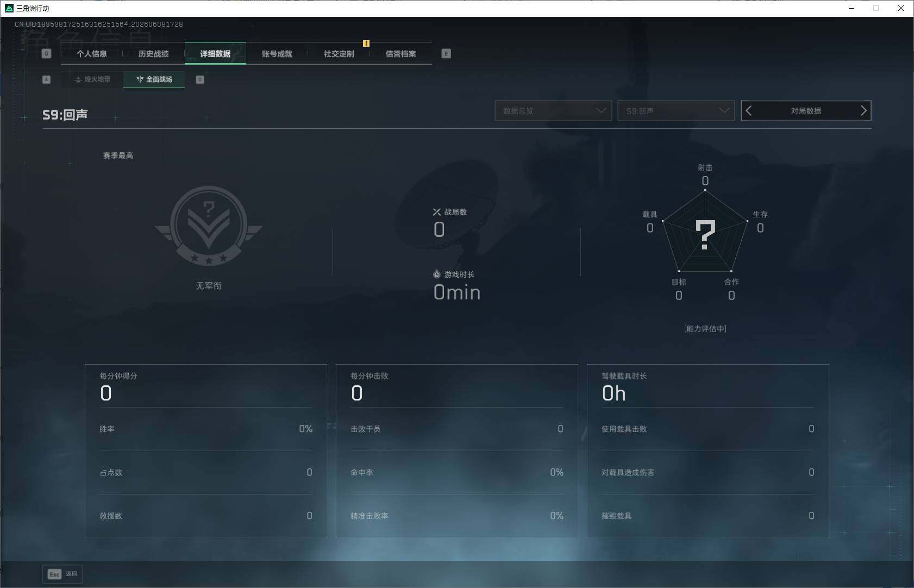This screenshot has width=914, height=588.
Task: Click the [能力评估中] status text
Action: point(705,329)
